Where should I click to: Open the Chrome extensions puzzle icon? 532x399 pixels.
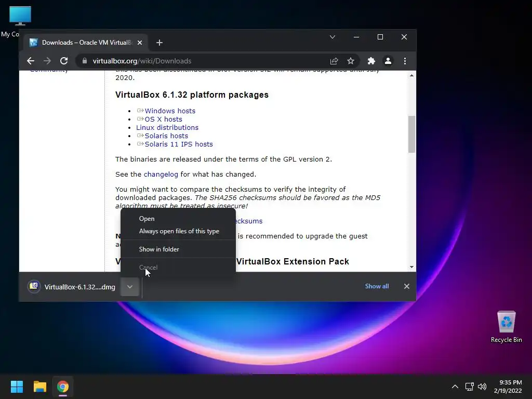coord(371,61)
